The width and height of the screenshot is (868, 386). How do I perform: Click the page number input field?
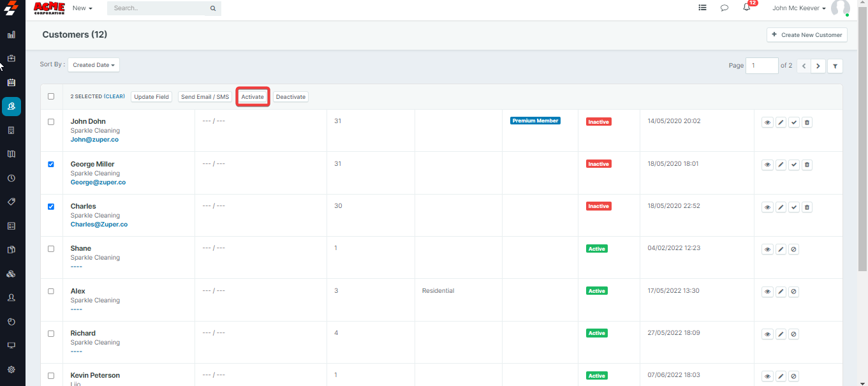761,66
